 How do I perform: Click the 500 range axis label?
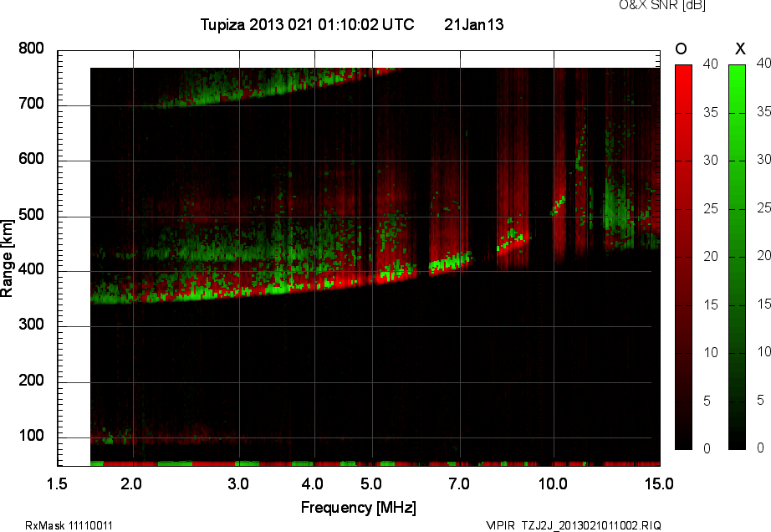point(31,214)
